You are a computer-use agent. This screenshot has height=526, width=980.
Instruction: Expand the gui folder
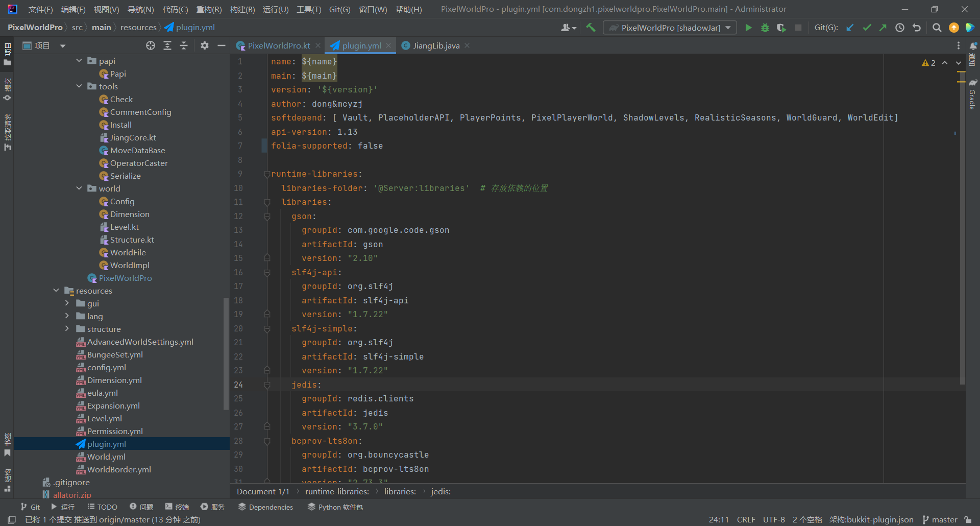click(67, 303)
